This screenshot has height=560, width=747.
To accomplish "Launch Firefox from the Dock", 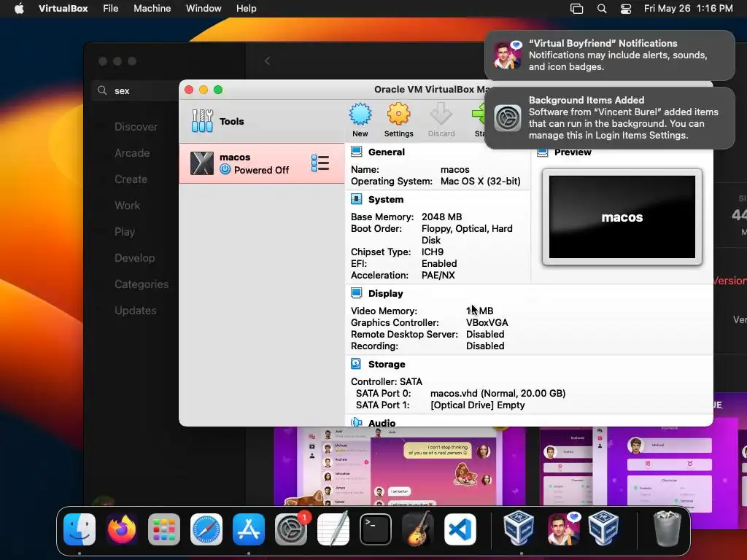I will (x=122, y=529).
